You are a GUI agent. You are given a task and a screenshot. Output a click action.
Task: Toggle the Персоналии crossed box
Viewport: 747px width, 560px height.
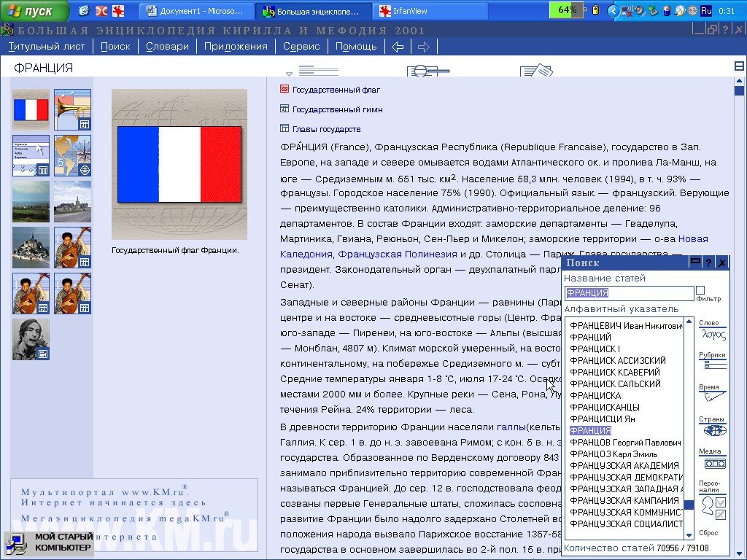coord(721,515)
